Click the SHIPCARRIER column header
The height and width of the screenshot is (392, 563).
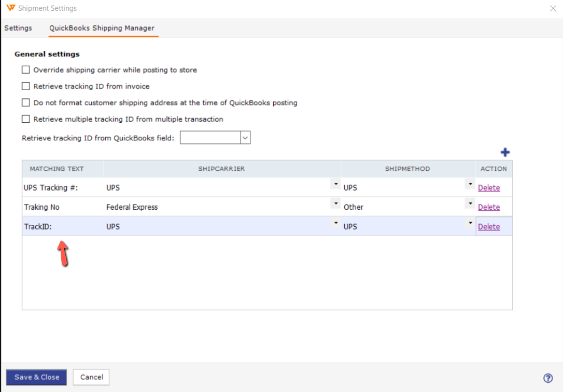click(x=221, y=169)
